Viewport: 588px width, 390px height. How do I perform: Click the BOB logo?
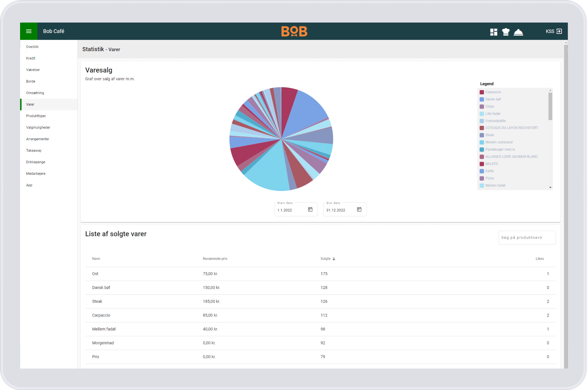tap(294, 31)
